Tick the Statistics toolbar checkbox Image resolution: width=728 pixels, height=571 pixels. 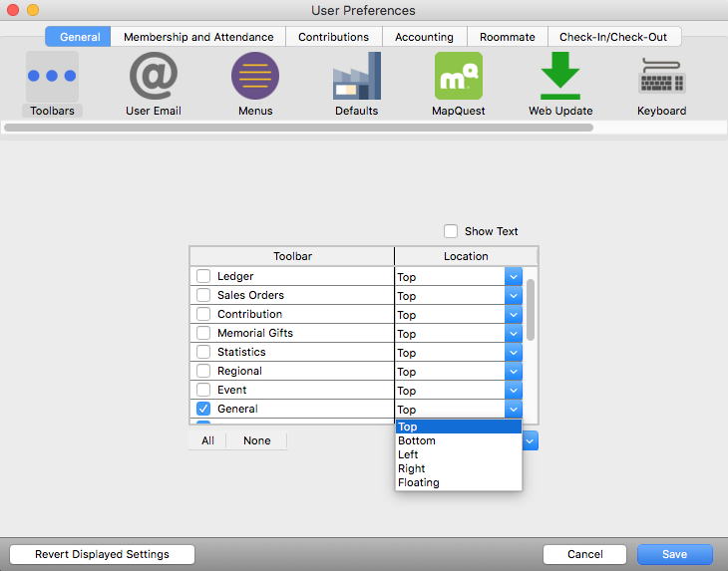(203, 352)
